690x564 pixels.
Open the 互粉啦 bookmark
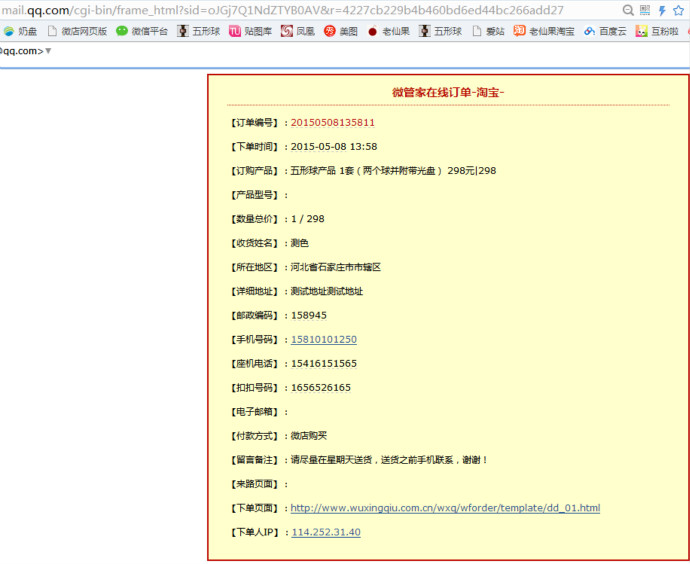point(657,31)
